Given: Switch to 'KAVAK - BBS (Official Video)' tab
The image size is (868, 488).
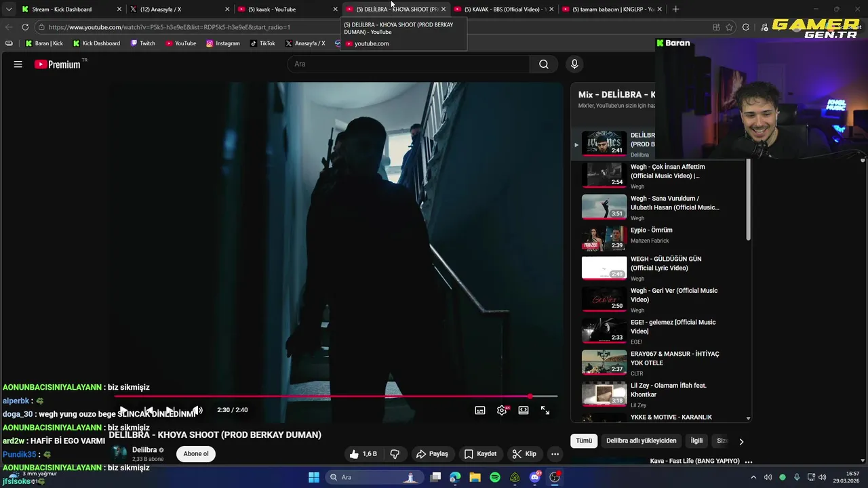Looking at the screenshot, I should coord(503,9).
